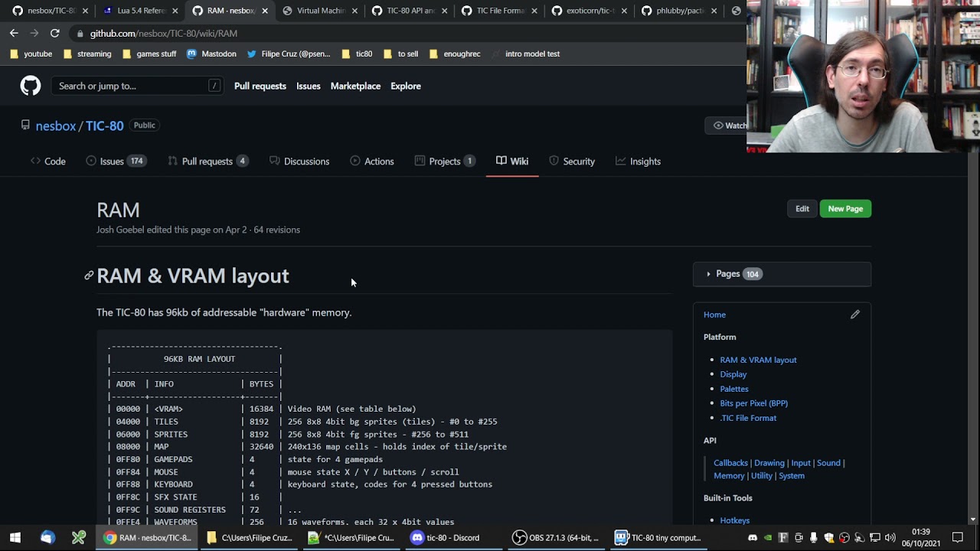Open the Projects tab
The height and width of the screenshot is (551, 980).
445,161
